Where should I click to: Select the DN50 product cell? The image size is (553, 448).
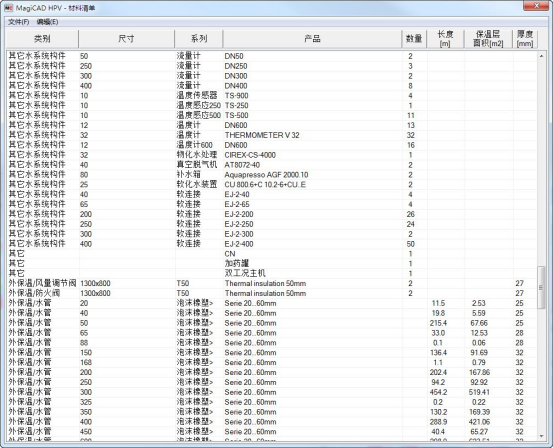[234, 56]
